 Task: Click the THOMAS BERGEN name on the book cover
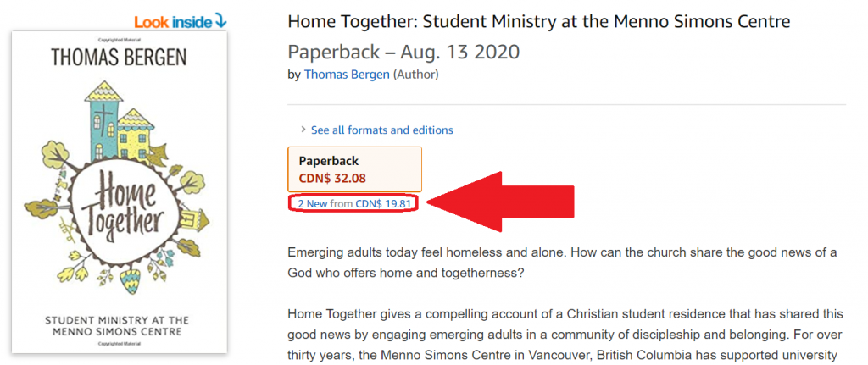tap(119, 58)
